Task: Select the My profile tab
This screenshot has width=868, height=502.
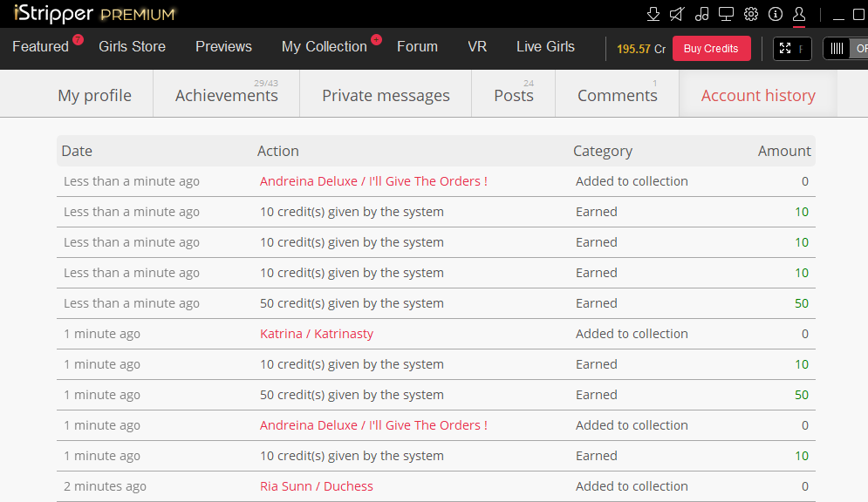Action: click(94, 96)
